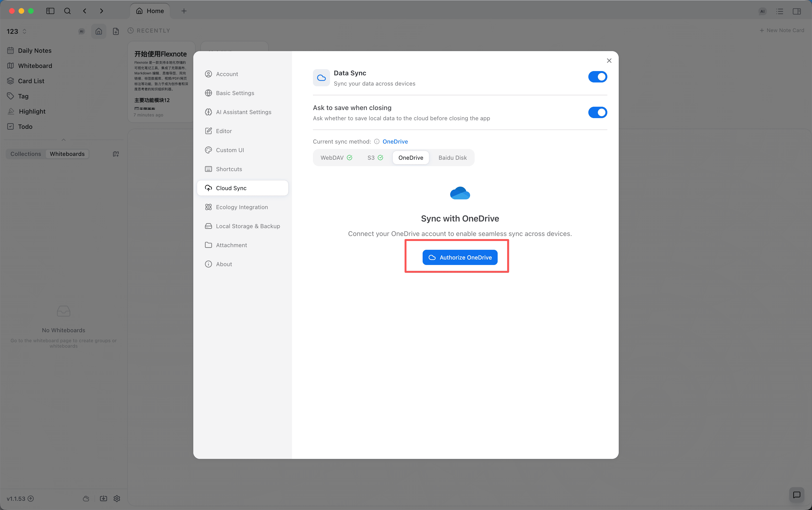Image resolution: width=812 pixels, height=510 pixels.
Task: Open the outline list icon top-right
Action: tap(780, 11)
